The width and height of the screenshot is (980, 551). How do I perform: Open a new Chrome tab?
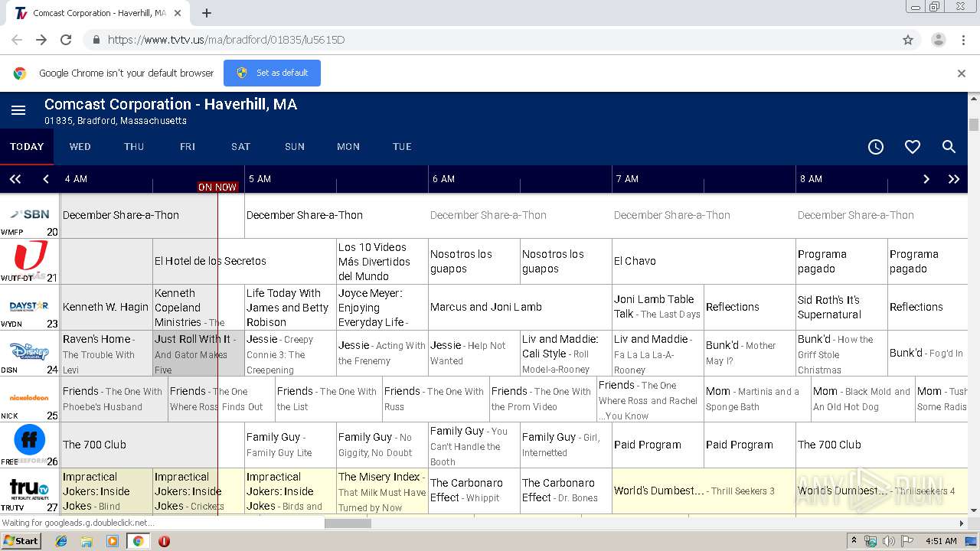pyautogui.click(x=207, y=13)
